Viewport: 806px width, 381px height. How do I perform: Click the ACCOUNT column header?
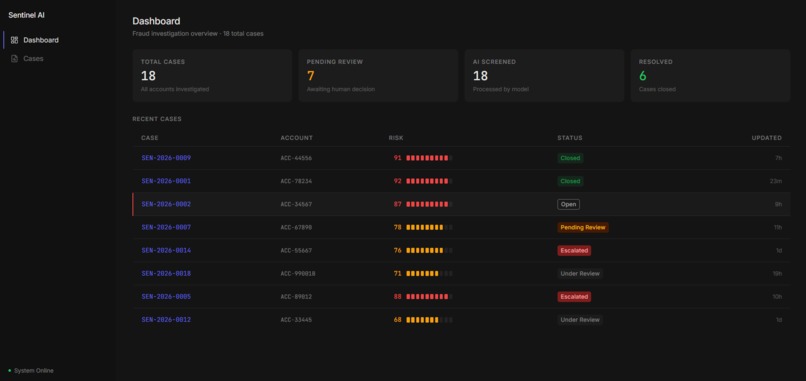[x=297, y=138]
